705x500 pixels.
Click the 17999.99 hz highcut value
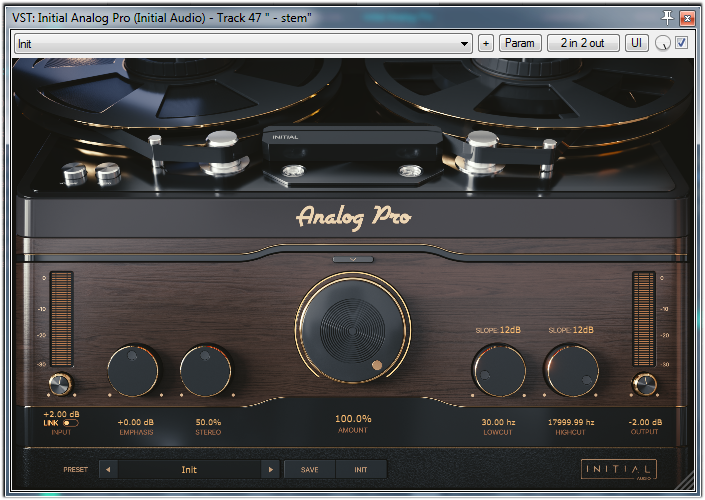(x=571, y=422)
